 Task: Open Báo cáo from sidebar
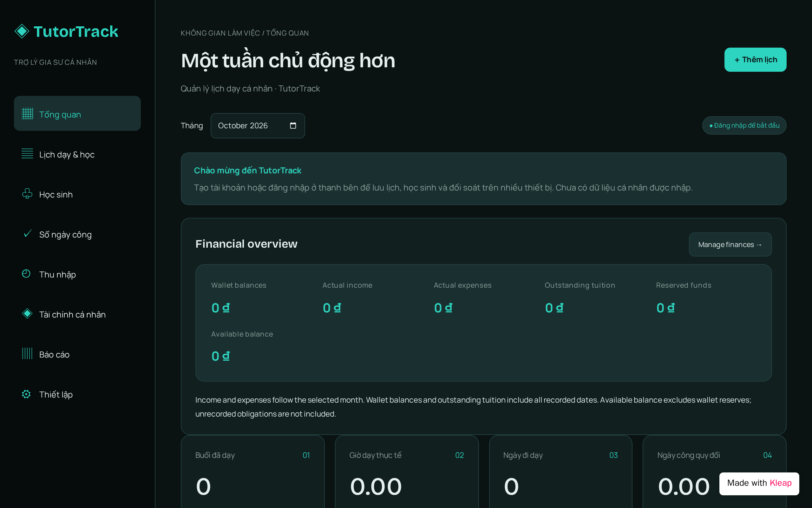(77, 354)
